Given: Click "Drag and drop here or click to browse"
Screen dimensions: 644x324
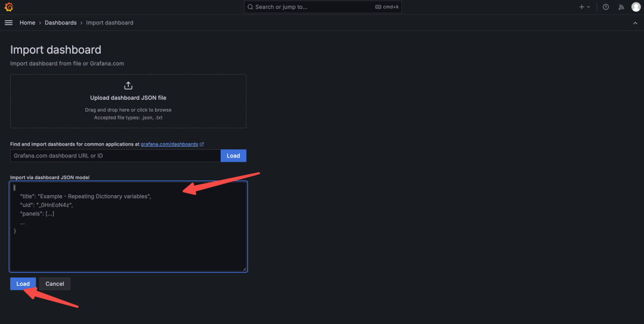Looking at the screenshot, I should 128,110.
